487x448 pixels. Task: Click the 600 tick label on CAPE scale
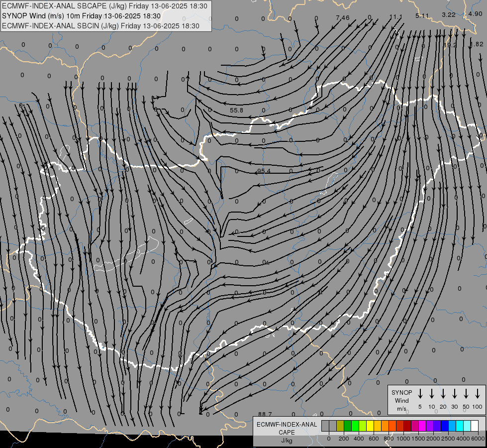[374, 439]
